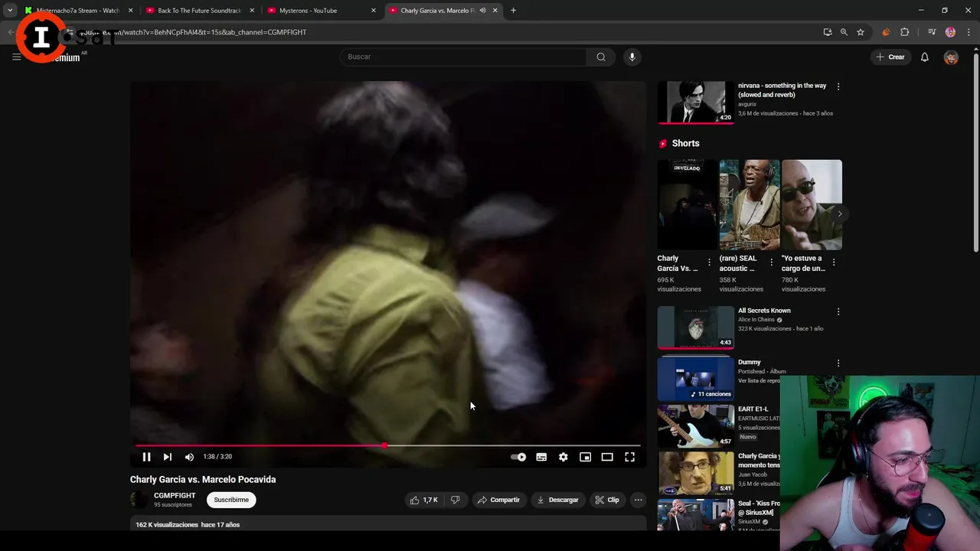This screenshot has width=980, height=551.
Task: Show next Shorts with the arrow
Action: [x=839, y=214]
